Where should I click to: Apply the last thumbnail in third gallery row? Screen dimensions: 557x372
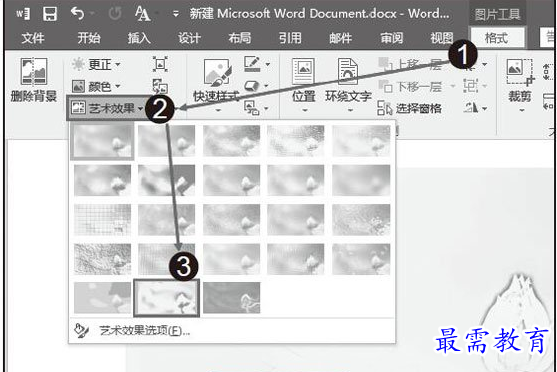click(361, 220)
